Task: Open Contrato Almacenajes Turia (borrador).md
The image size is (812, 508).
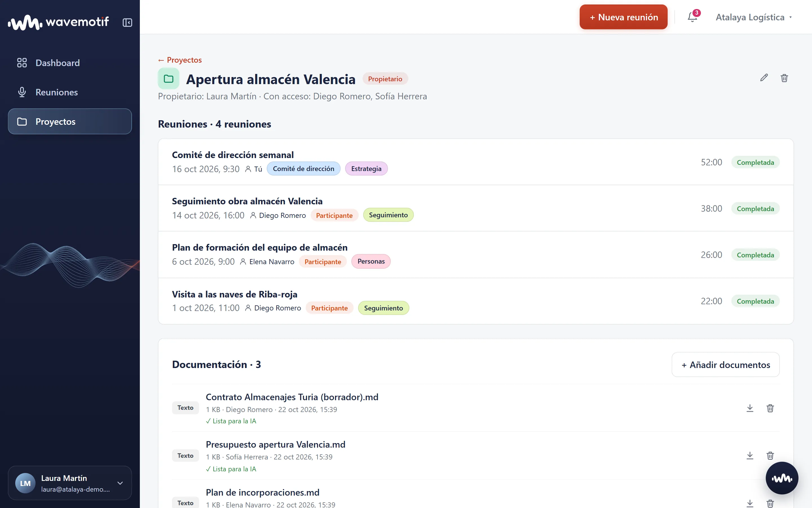Action: point(292,397)
